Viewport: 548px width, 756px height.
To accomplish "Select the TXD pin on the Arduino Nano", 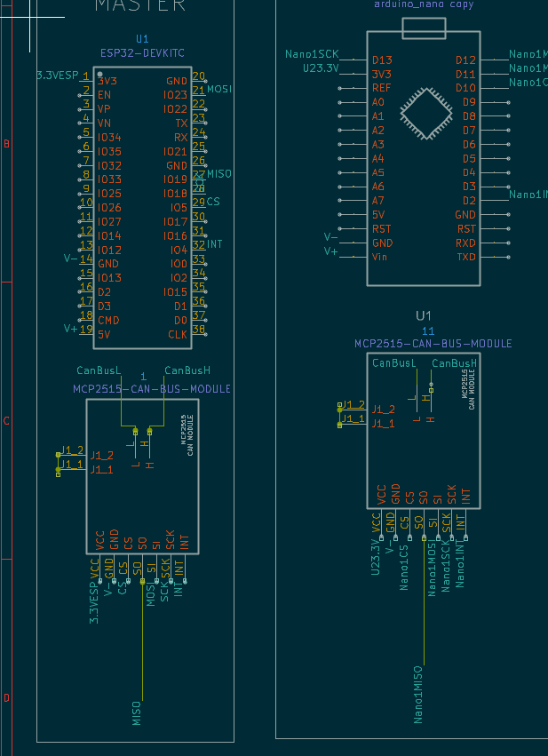I will [x=466, y=257].
